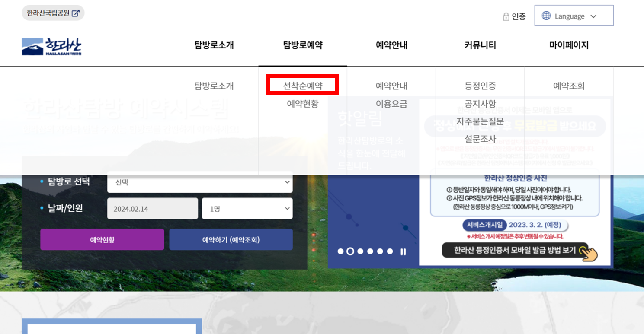Viewport: 644px width, 334px height.
Task: Open the 탐방로 선택 dropdown
Action: point(200,182)
